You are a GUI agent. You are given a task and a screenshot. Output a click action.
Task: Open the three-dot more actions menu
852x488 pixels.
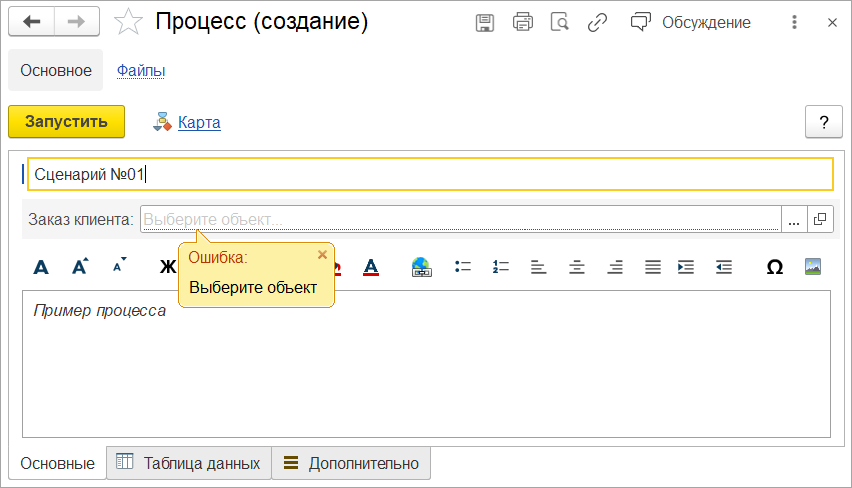tap(794, 22)
